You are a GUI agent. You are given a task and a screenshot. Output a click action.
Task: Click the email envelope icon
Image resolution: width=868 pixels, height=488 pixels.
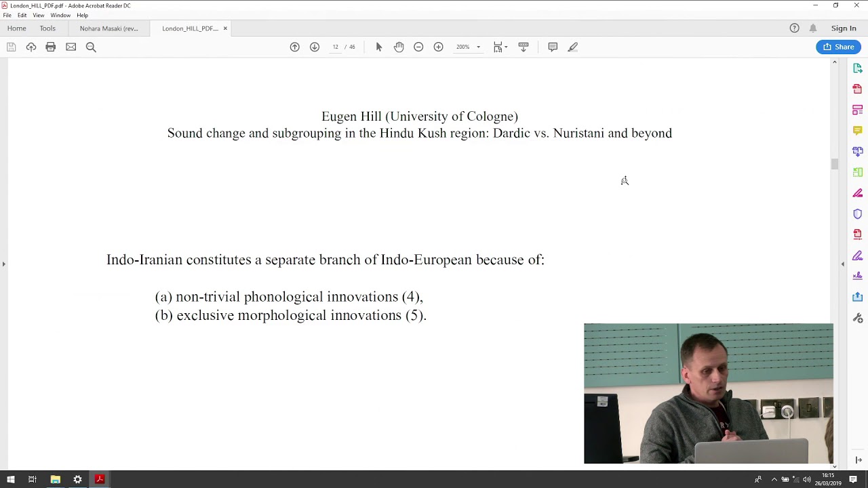(x=71, y=47)
